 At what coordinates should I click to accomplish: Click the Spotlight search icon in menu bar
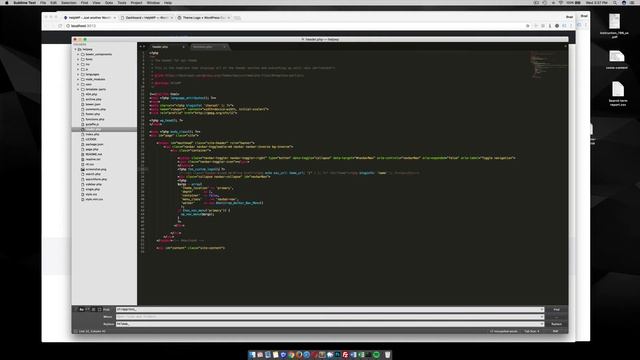coord(615,3)
